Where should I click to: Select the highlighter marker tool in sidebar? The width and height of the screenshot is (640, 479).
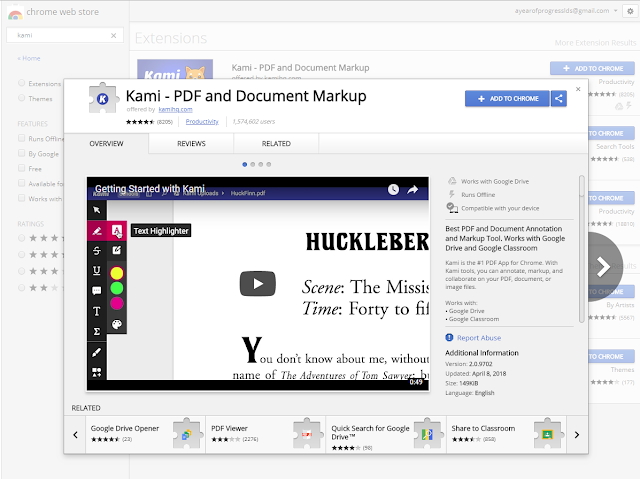pyautogui.click(x=97, y=231)
